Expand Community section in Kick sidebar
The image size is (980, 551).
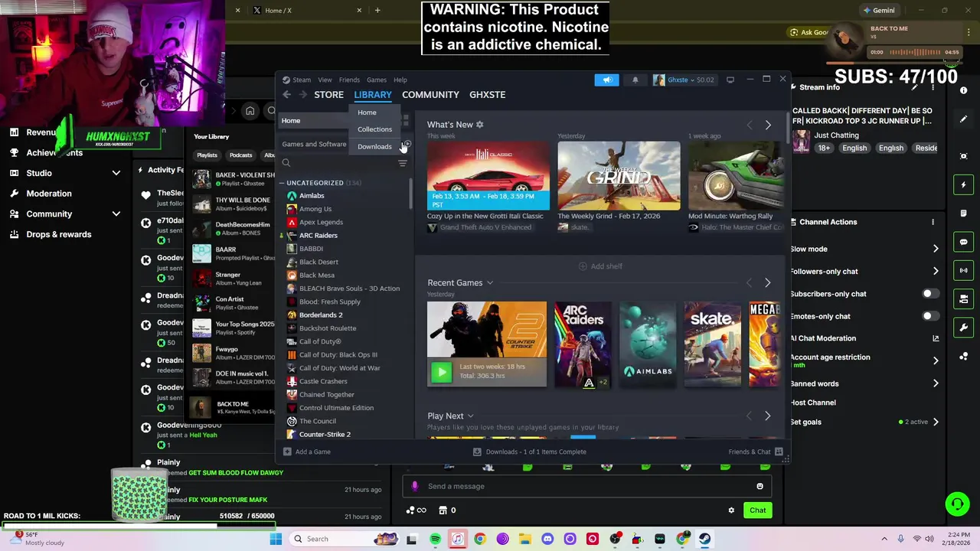click(x=116, y=214)
